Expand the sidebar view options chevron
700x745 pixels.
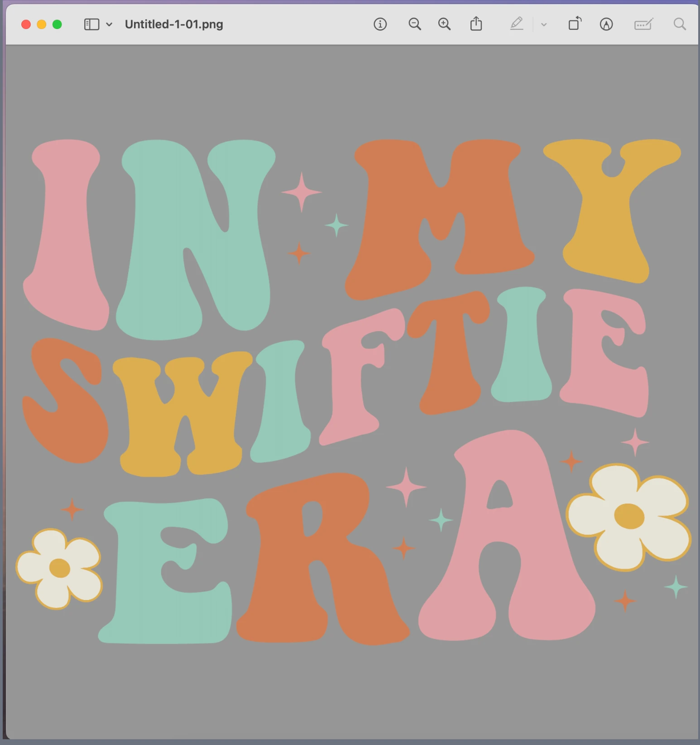coord(109,24)
